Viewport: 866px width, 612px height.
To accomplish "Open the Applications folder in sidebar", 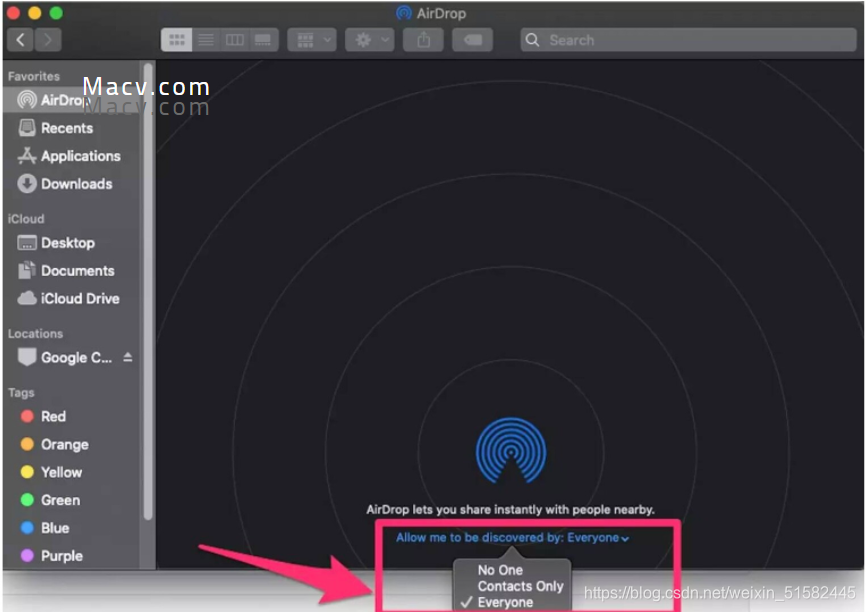I will pos(72,156).
